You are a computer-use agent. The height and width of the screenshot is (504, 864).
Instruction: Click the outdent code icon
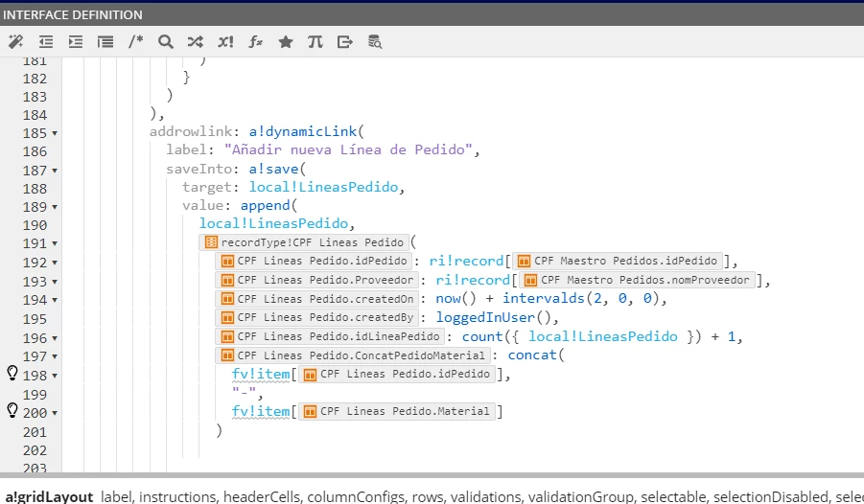point(46,42)
